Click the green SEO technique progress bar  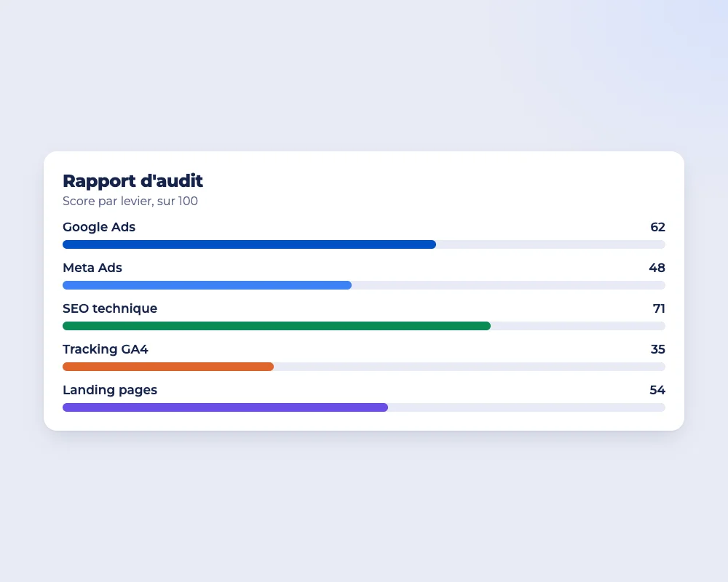(277, 326)
